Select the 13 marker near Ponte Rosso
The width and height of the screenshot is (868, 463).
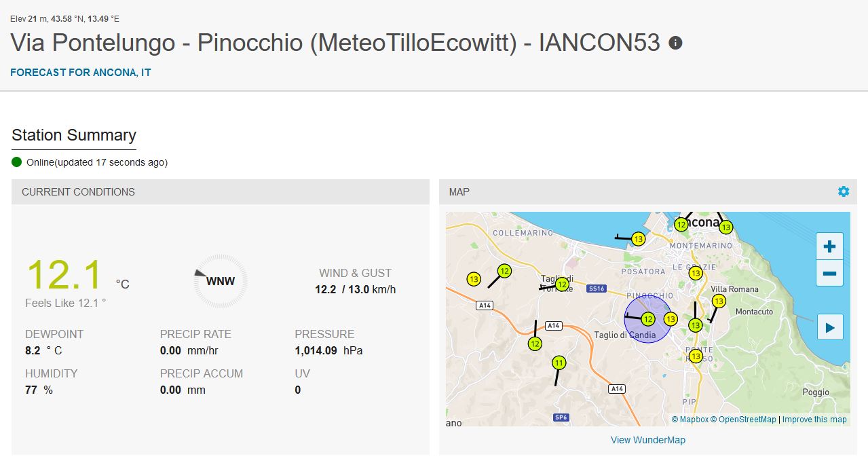pos(695,356)
